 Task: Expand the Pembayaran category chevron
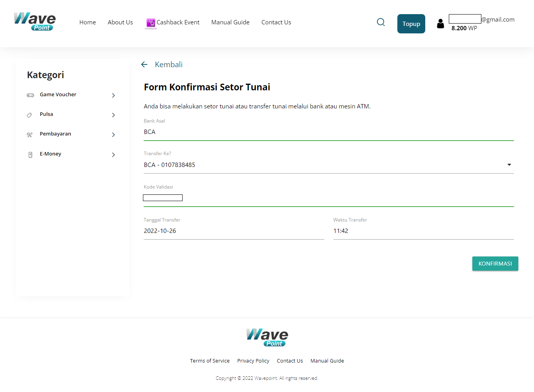pyautogui.click(x=113, y=135)
